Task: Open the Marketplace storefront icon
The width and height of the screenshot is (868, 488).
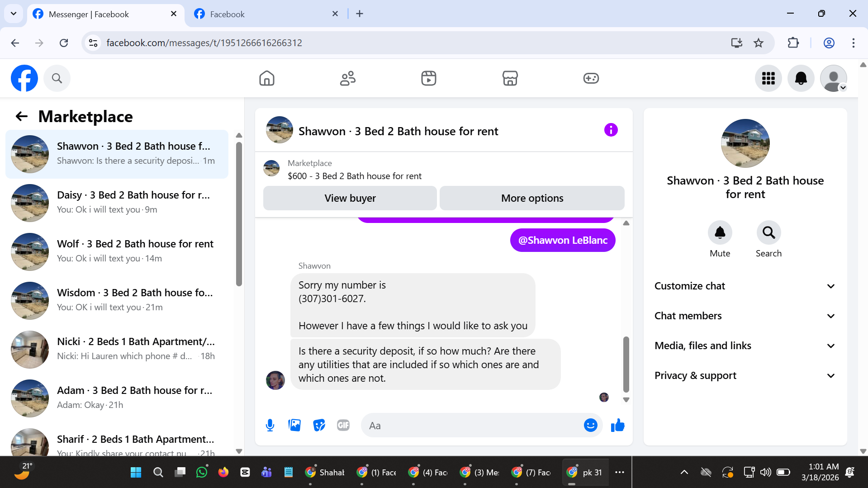Action: click(510, 78)
